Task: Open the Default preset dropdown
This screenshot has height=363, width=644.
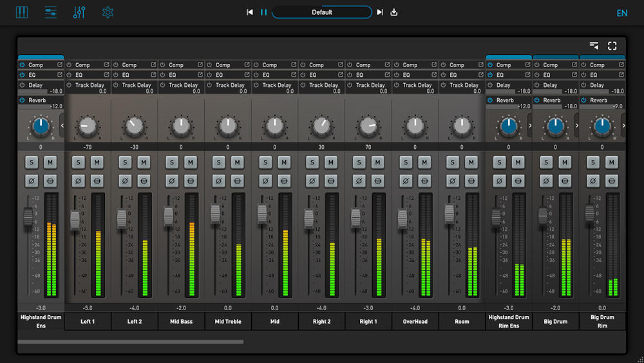Action: (x=322, y=12)
